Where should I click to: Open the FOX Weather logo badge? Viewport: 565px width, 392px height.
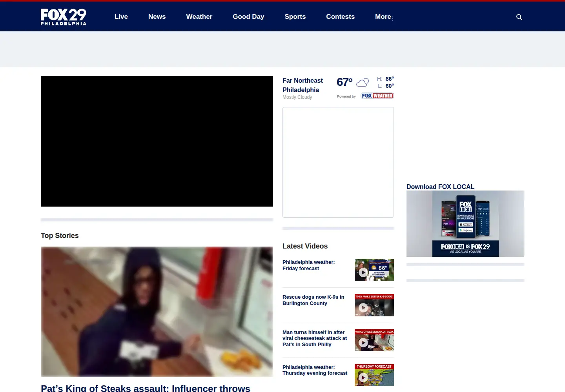pos(377,96)
